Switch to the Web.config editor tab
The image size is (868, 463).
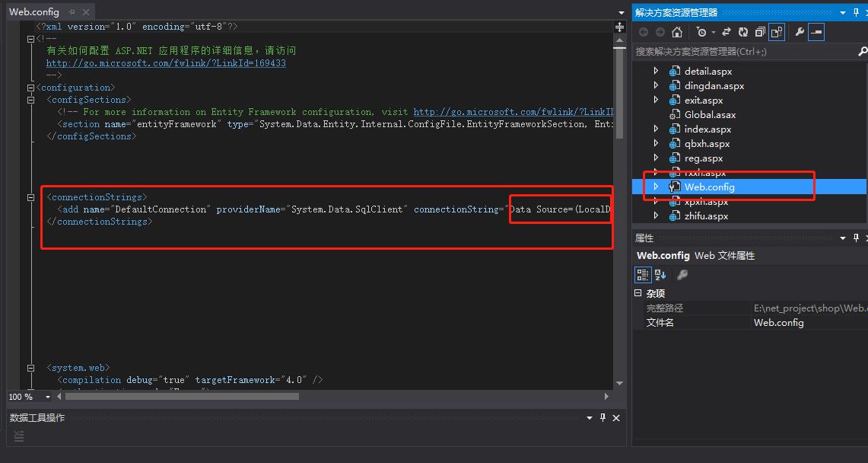[33, 11]
